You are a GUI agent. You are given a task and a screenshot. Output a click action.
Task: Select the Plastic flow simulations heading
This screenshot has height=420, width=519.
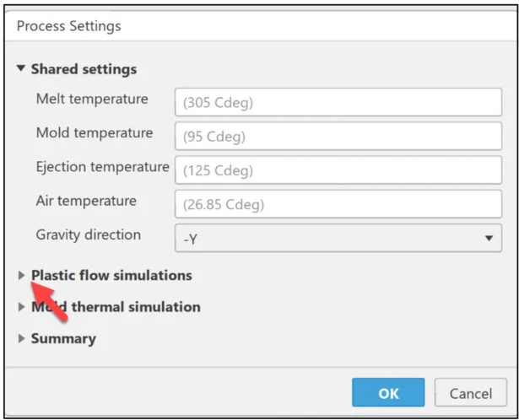click(x=111, y=275)
